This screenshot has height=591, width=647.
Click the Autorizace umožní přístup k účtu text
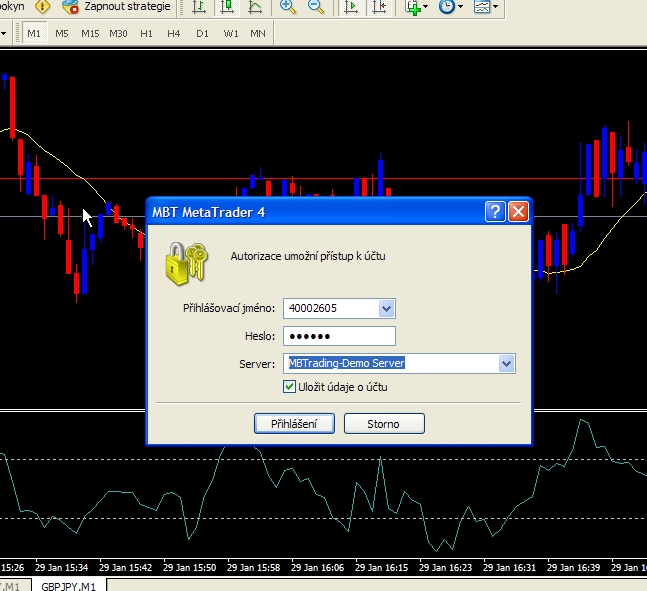[308, 256]
